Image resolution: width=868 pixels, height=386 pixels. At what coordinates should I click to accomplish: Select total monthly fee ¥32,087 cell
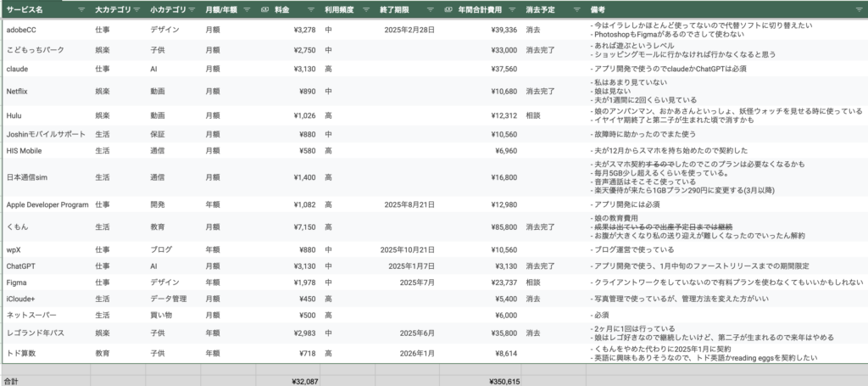point(288,382)
